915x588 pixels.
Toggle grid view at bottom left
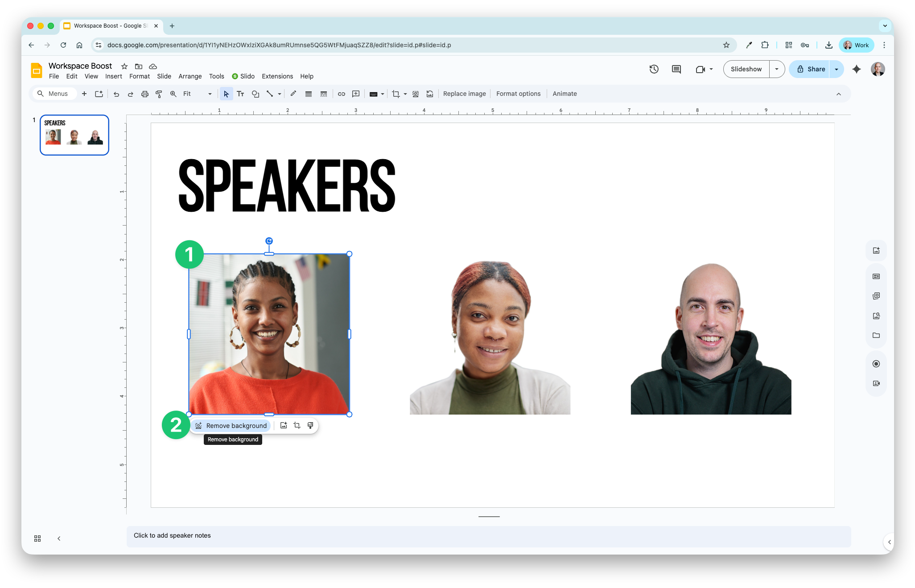point(37,539)
